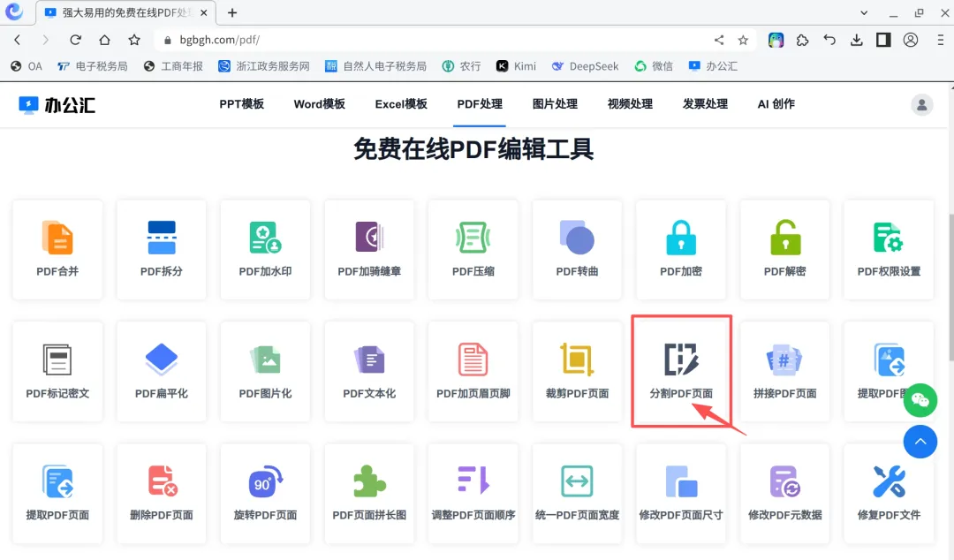The width and height of the screenshot is (954, 560).
Task: Open the browser downloads icon
Action: [857, 40]
